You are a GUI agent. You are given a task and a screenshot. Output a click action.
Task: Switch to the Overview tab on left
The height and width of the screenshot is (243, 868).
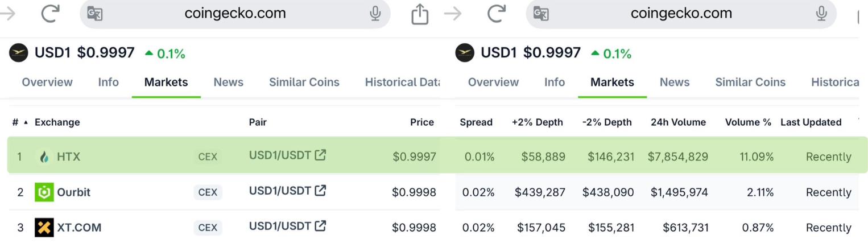click(x=47, y=82)
